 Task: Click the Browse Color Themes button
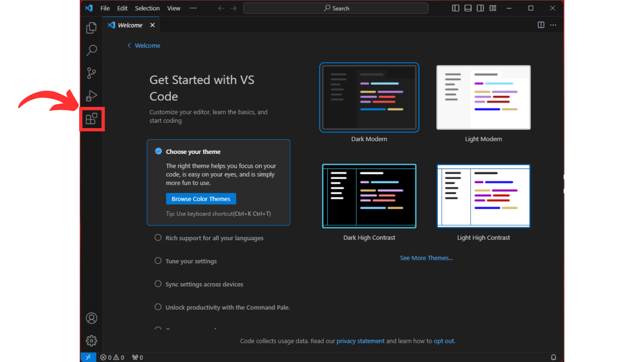201,199
